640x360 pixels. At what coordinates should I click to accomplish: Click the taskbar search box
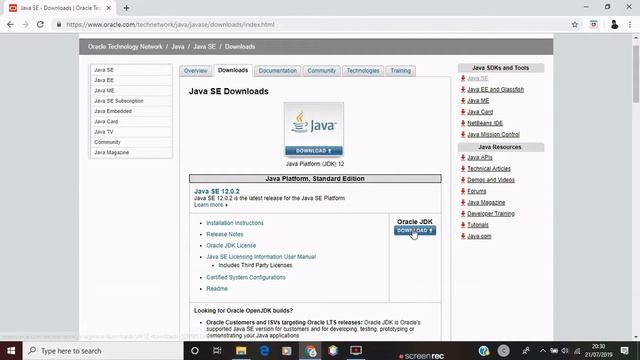pos(103,351)
